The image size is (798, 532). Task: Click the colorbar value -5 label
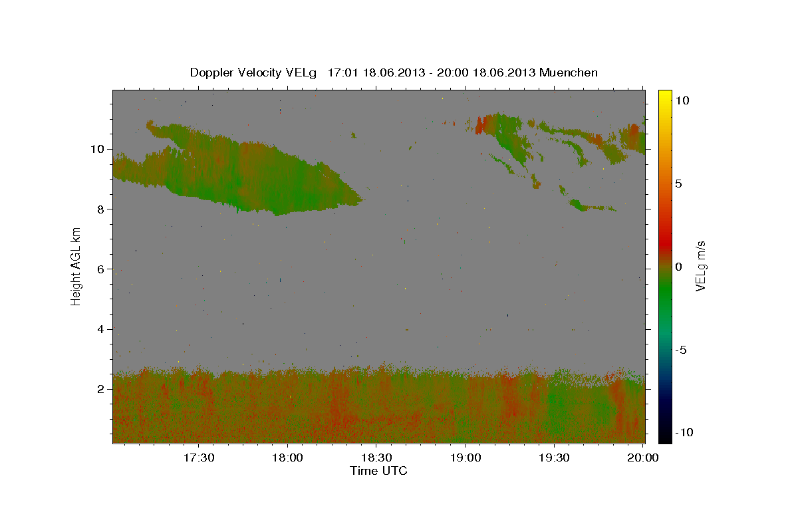point(681,350)
